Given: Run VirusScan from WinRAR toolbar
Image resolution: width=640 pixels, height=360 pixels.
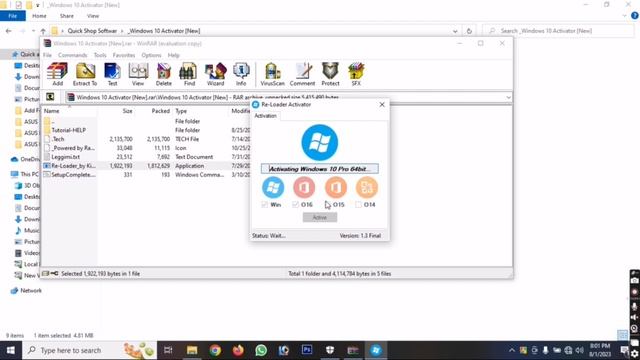Looking at the screenshot, I should click(x=272, y=74).
